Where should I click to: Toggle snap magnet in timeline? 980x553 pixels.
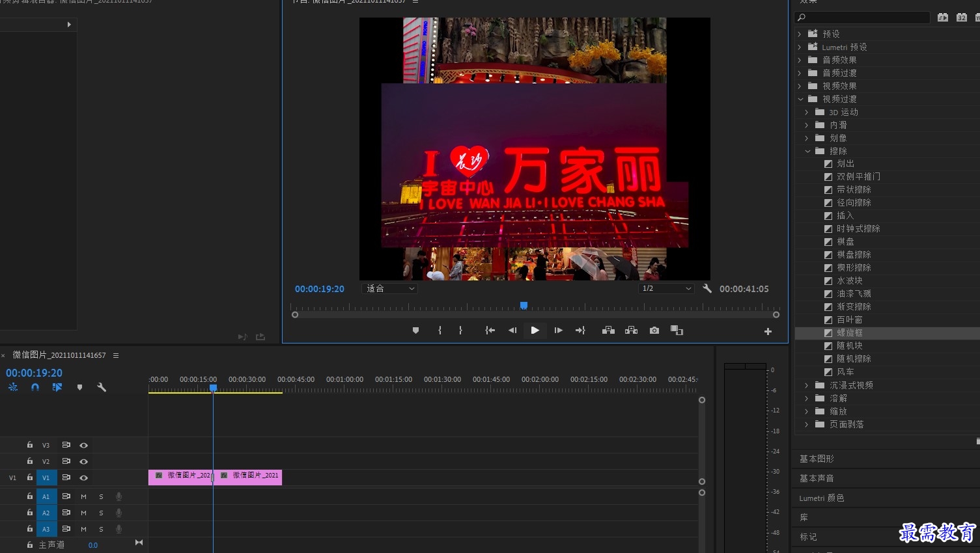click(x=35, y=387)
